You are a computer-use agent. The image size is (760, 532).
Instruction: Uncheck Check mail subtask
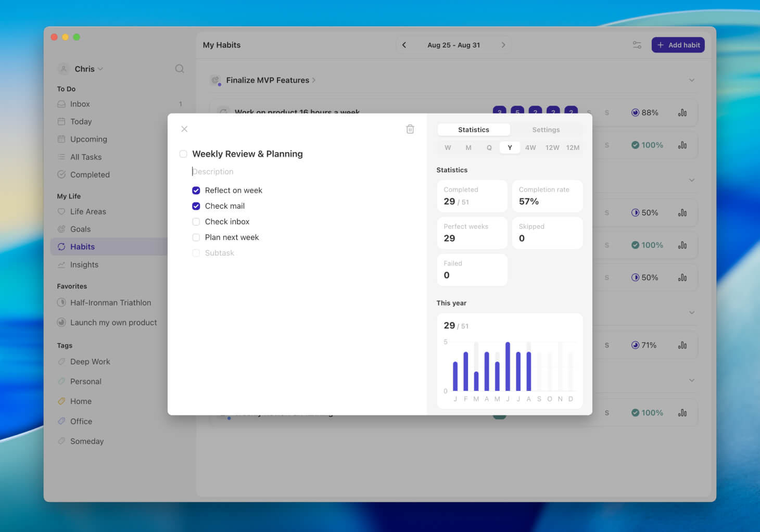coord(196,206)
